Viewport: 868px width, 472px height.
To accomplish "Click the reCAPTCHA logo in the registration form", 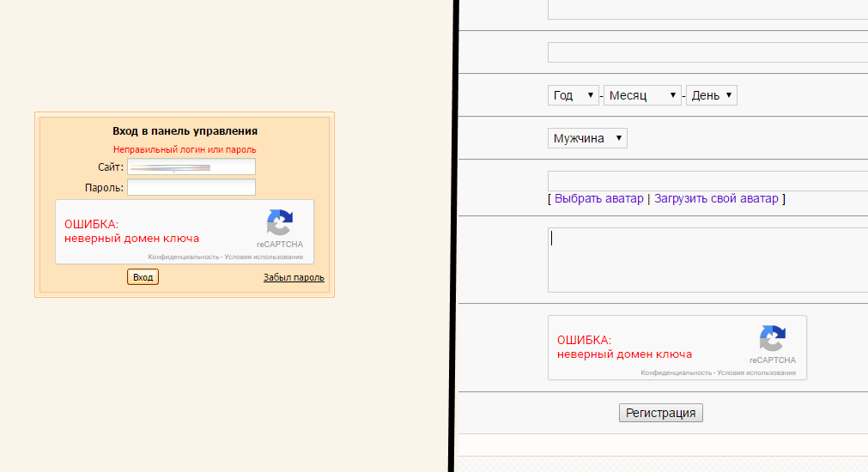I will coord(772,338).
